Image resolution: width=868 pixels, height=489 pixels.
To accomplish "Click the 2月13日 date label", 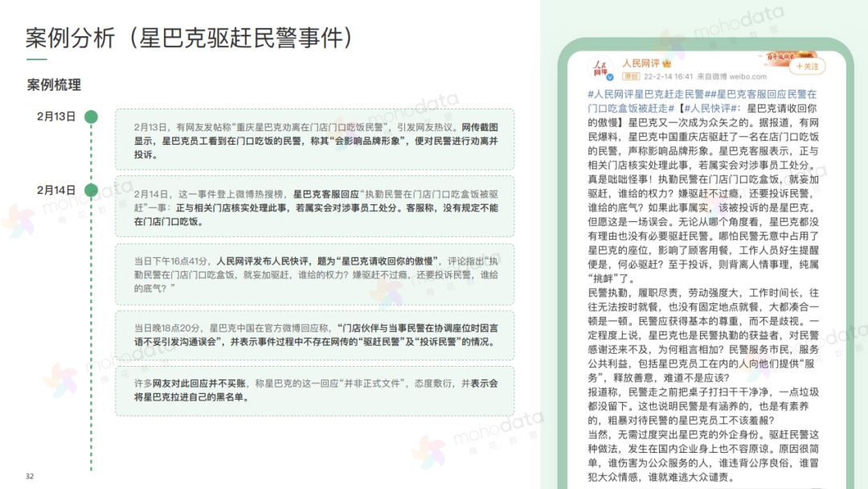I will coord(56,117).
